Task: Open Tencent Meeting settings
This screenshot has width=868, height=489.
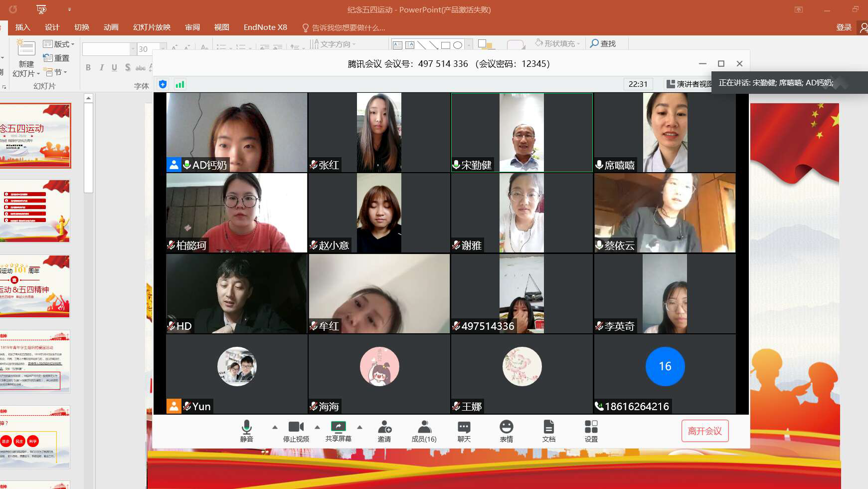Action: (591, 428)
